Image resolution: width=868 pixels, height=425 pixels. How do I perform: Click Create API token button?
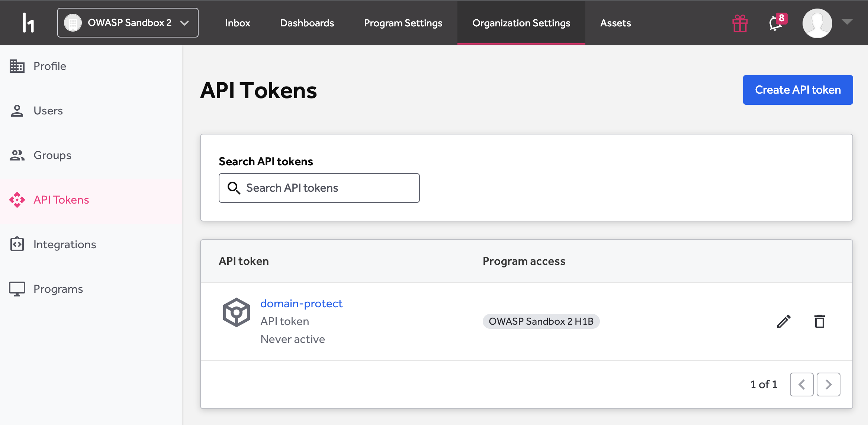click(x=798, y=90)
